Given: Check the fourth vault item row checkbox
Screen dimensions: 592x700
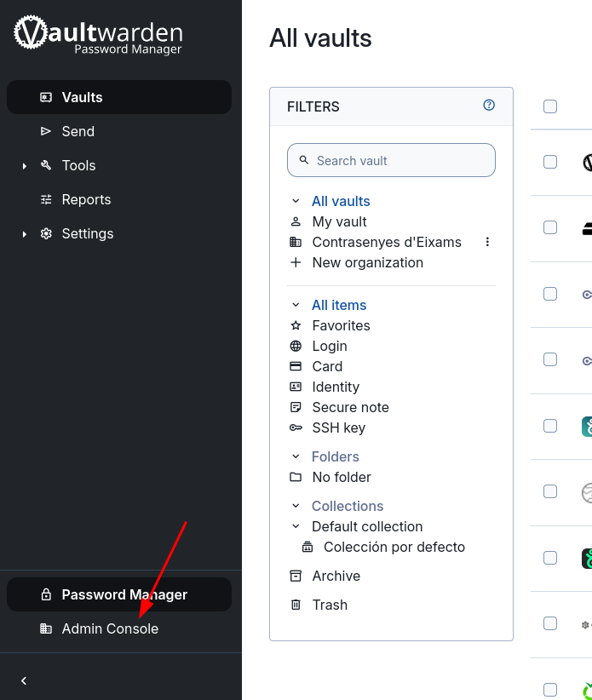Looking at the screenshot, I should pos(550,359).
